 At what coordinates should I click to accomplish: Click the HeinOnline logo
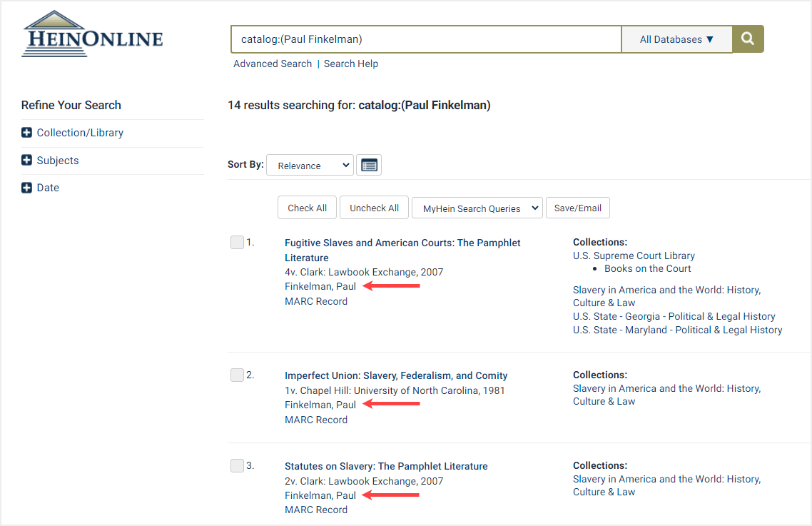[x=91, y=32]
